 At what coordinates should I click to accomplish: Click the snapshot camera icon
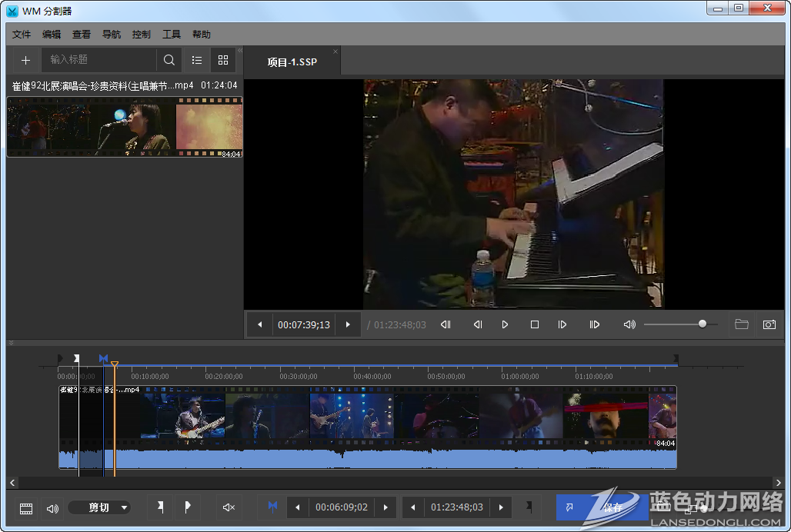click(x=769, y=324)
